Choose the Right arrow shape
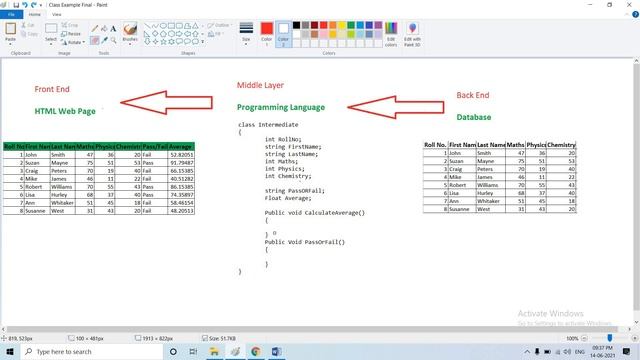Image resolution: width=640 pixels, height=360 pixels. [179, 34]
